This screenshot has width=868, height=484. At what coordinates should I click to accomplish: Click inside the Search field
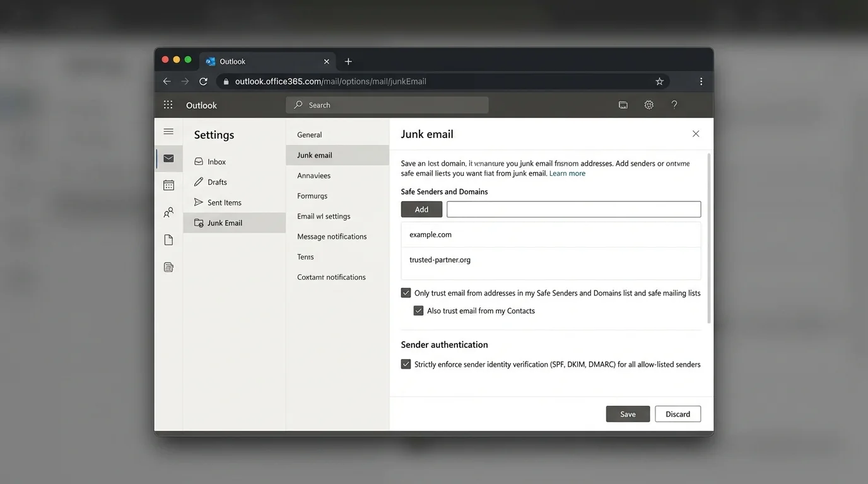coord(387,105)
